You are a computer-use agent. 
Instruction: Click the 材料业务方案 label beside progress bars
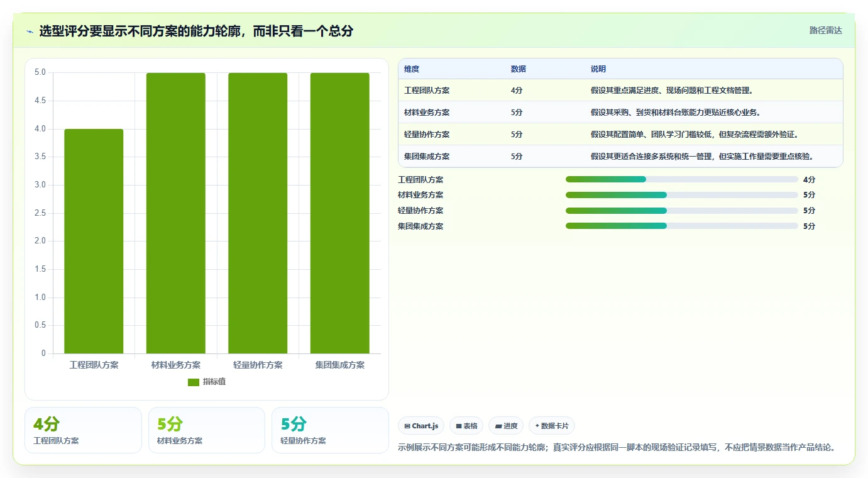420,195
